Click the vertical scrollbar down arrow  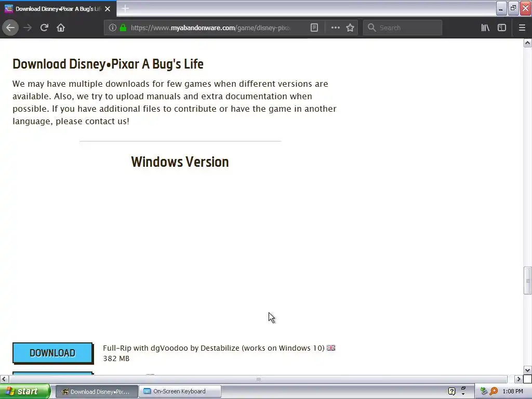pyautogui.click(x=527, y=370)
